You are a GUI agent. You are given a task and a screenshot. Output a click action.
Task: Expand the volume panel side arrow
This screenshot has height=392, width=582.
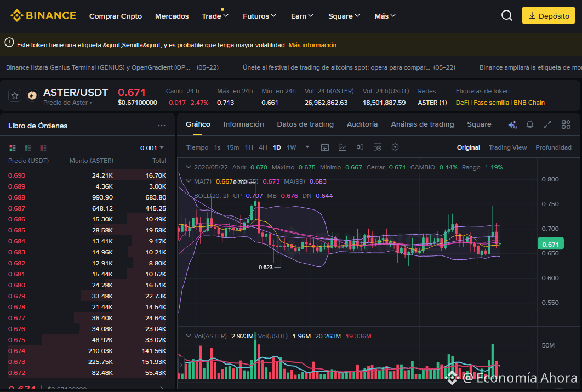point(181,365)
